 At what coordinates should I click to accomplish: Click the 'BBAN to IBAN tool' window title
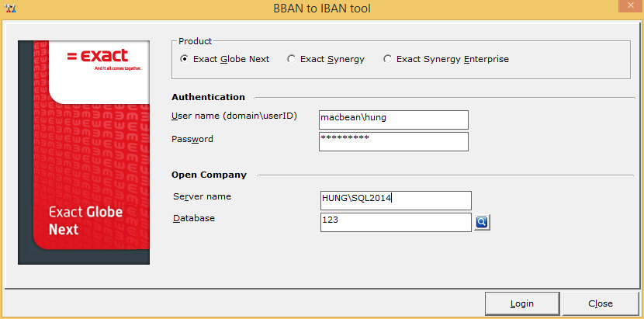tap(322, 9)
